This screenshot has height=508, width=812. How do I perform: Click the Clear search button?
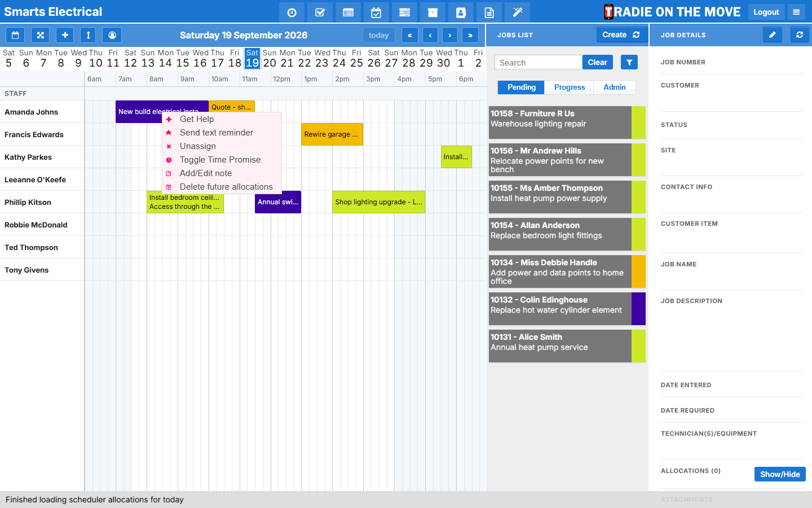(598, 62)
